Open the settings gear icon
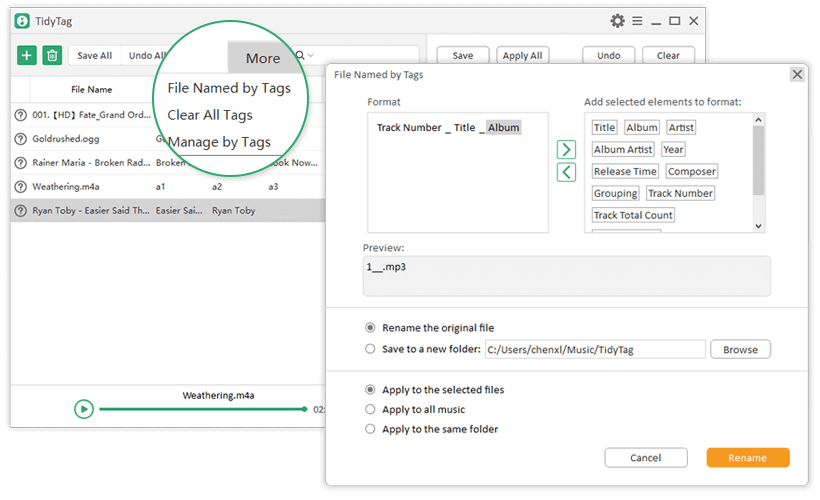The width and height of the screenshot is (820, 500). 617,21
